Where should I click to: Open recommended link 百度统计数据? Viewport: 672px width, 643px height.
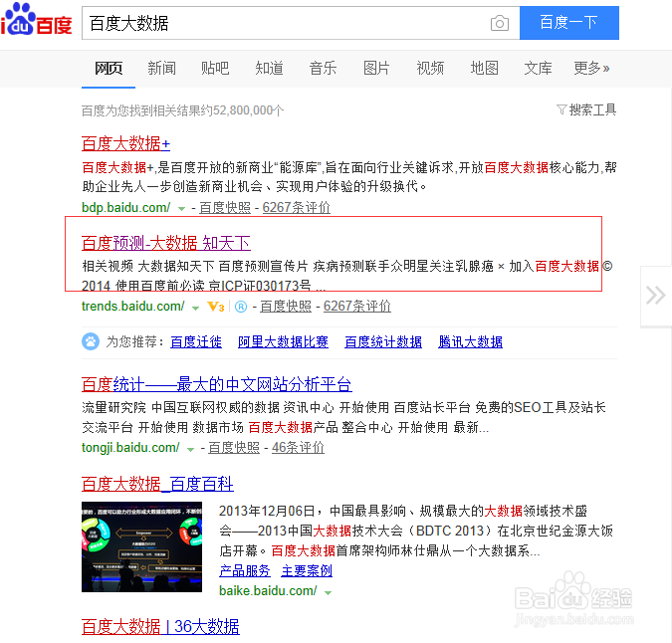383,341
